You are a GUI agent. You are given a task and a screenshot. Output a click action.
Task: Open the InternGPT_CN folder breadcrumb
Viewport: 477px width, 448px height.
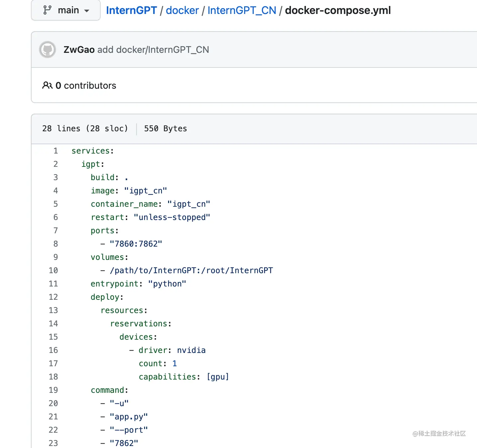pos(242,10)
